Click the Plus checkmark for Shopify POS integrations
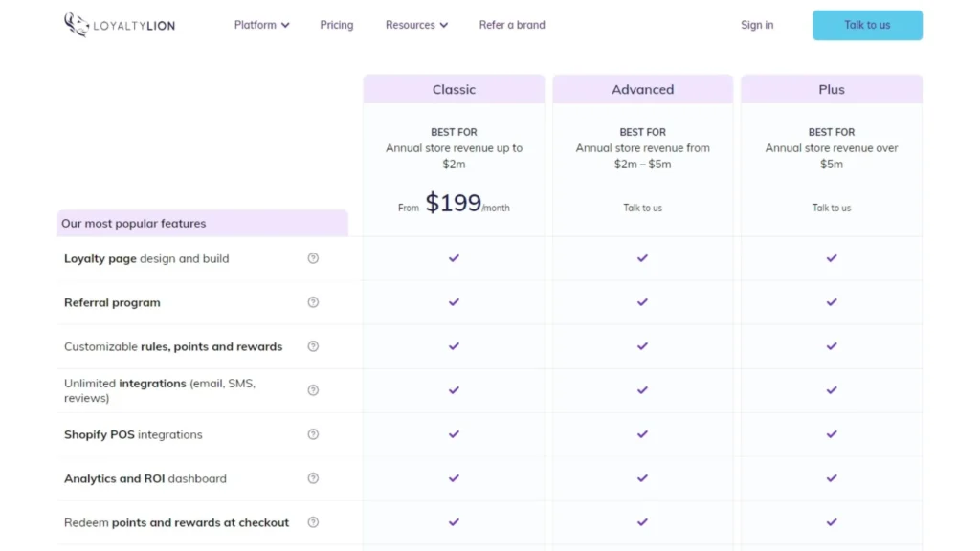 [831, 434]
